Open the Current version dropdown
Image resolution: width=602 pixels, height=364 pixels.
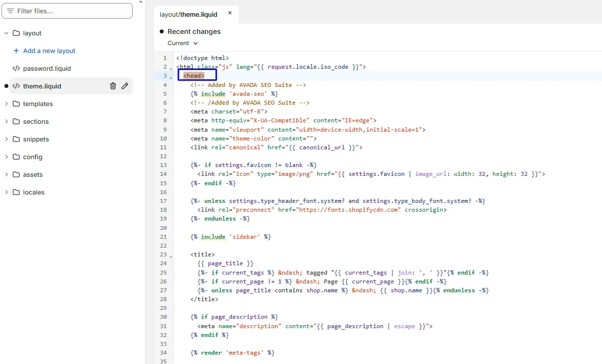tap(183, 43)
